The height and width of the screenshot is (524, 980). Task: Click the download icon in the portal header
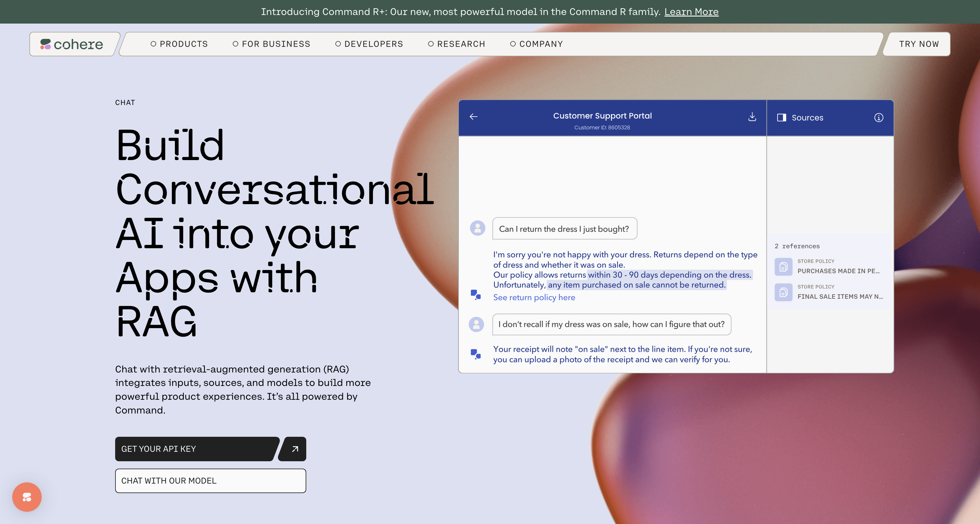pos(752,117)
